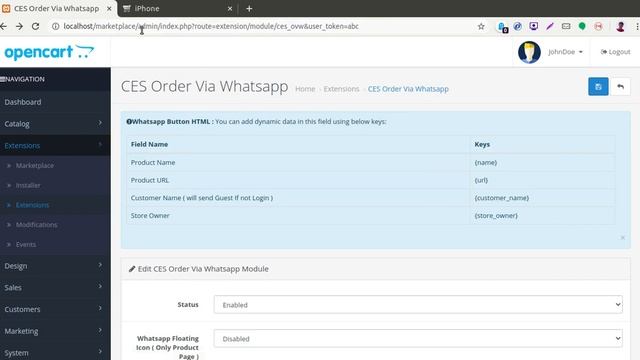Click the browser back arrow
Viewport: 640px width, 360px height.
point(4,26)
